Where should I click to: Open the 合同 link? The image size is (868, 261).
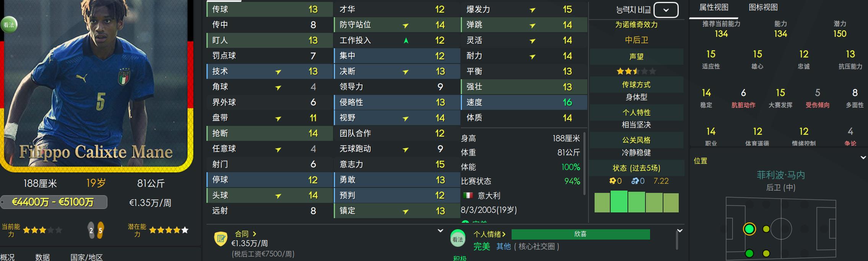245,233
